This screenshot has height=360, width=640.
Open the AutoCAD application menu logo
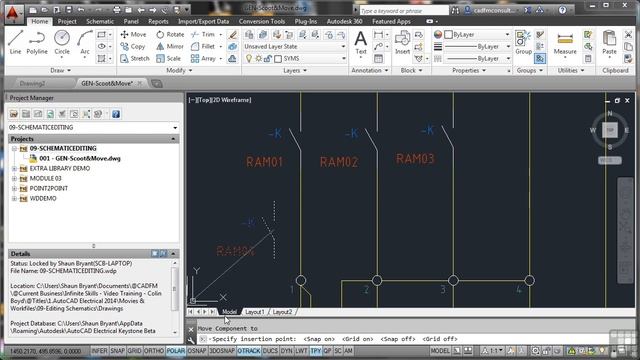[x=14, y=13]
